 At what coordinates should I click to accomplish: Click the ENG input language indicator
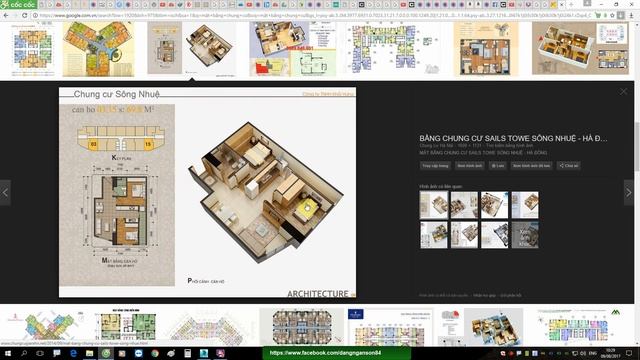coord(593,353)
